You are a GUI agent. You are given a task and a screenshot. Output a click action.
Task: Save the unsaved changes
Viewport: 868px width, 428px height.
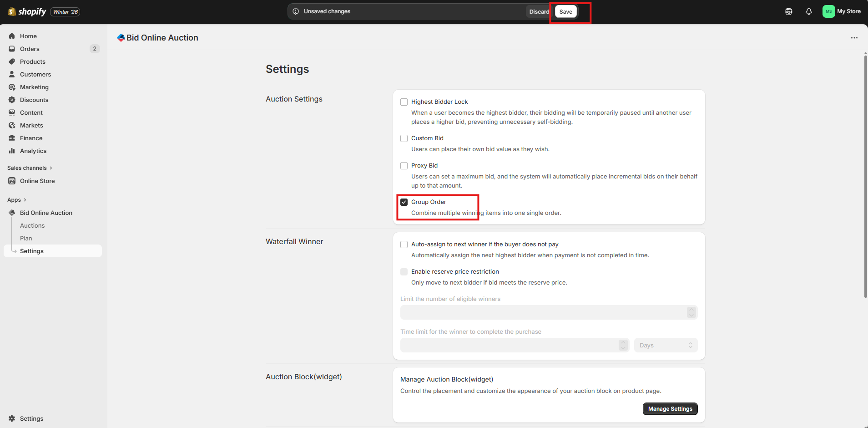click(x=565, y=12)
